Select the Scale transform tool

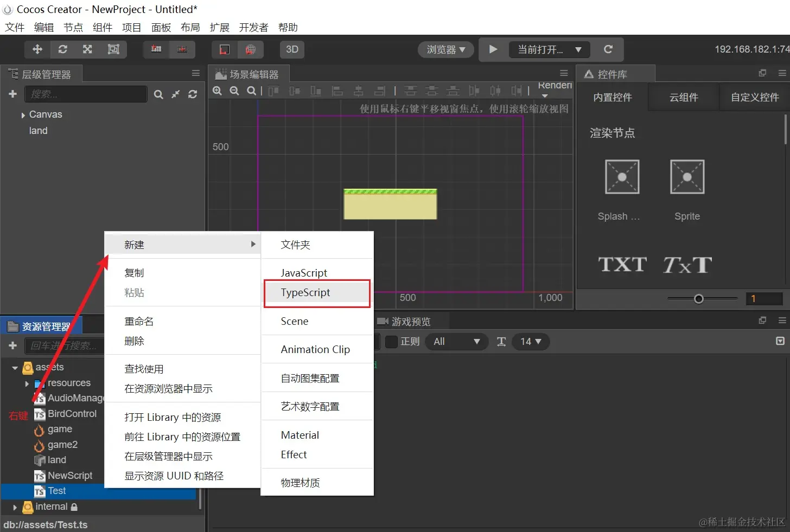(x=87, y=49)
